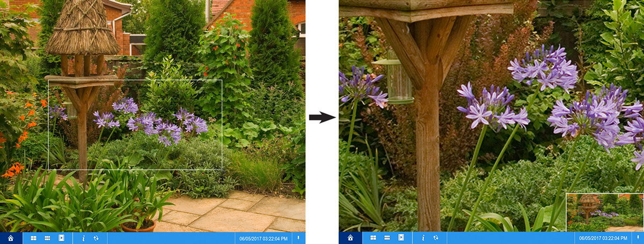
Task: Click the home icon in the left view
Action: [11, 238]
